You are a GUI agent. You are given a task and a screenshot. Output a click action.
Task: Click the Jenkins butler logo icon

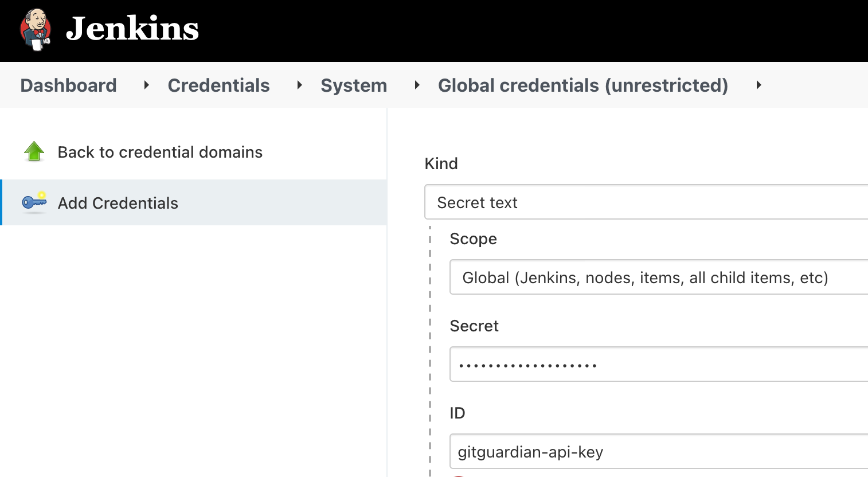36,30
